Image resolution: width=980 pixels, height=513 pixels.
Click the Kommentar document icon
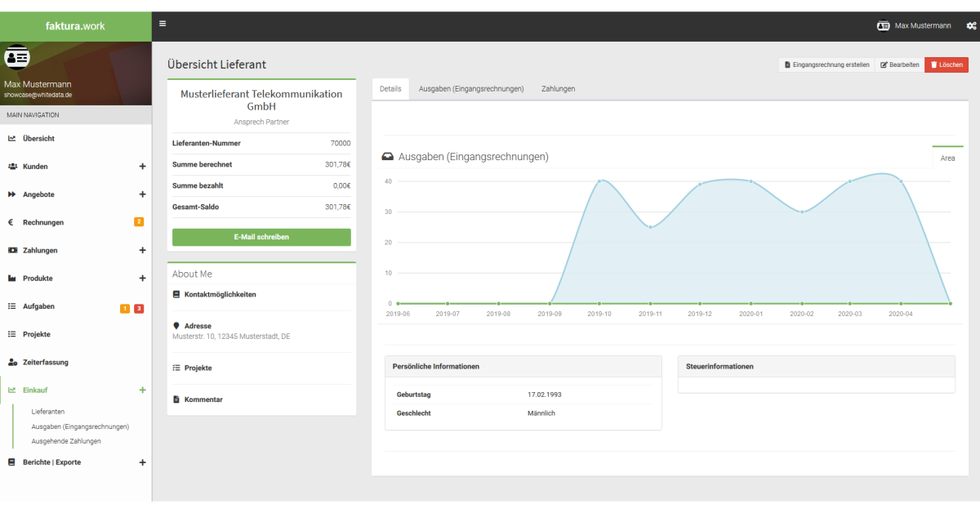(176, 399)
